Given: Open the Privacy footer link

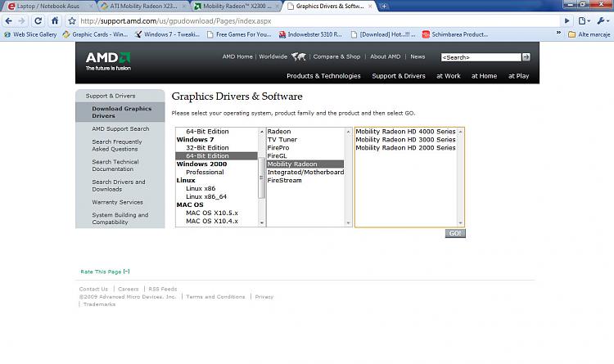Looking at the screenshot, I should 264,297.
